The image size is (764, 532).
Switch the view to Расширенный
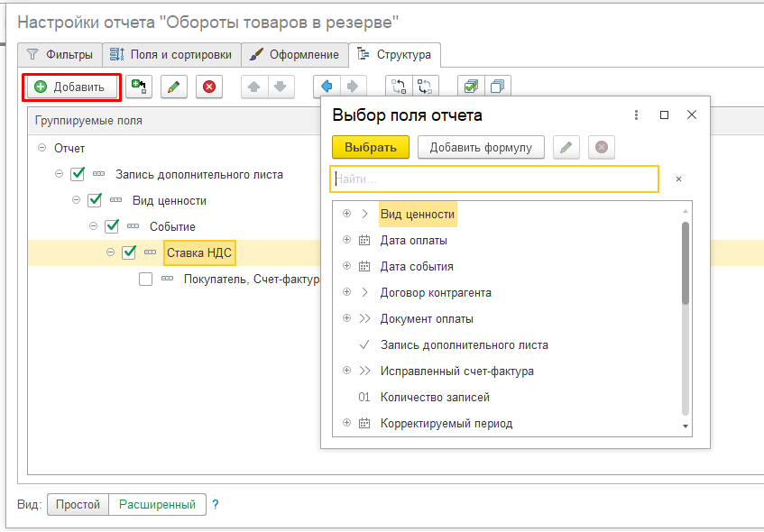[x=157, y=504]
